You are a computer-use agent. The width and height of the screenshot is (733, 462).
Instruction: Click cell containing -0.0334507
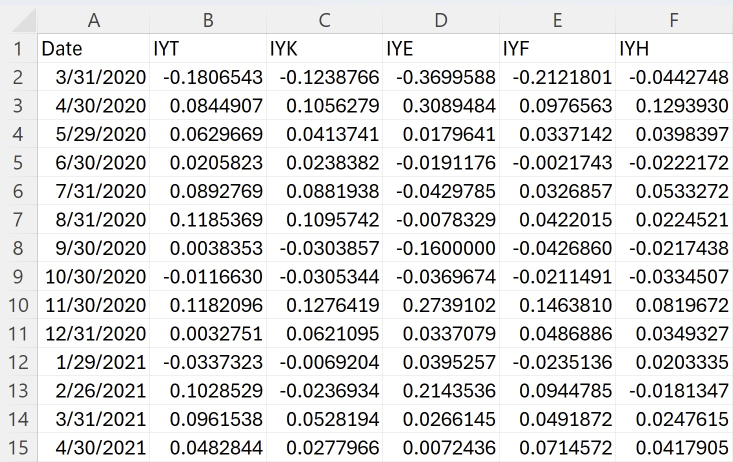coord(674,276)
